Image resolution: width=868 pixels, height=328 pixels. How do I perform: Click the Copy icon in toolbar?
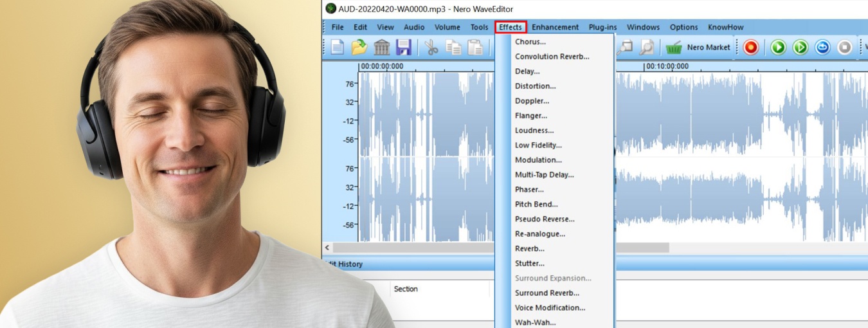[x=453, y=47]
